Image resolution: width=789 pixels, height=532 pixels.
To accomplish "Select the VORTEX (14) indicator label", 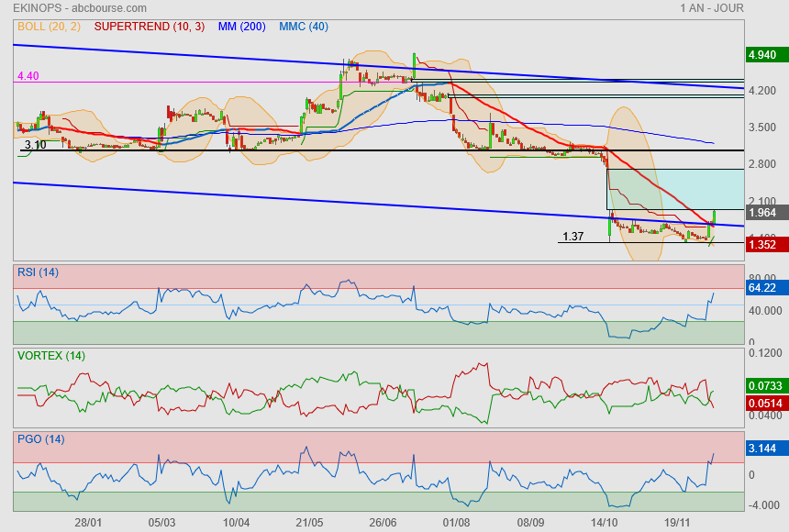I will pos(51,356).
